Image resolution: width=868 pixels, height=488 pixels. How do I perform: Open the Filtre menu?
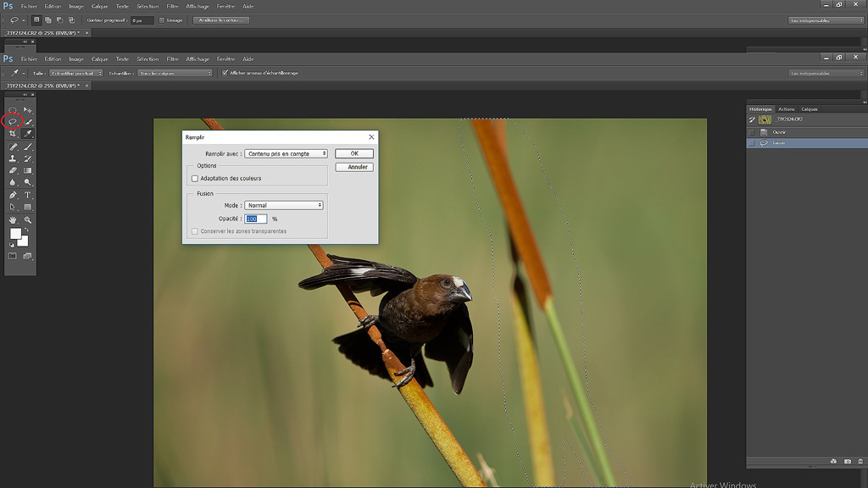(173, 59)
